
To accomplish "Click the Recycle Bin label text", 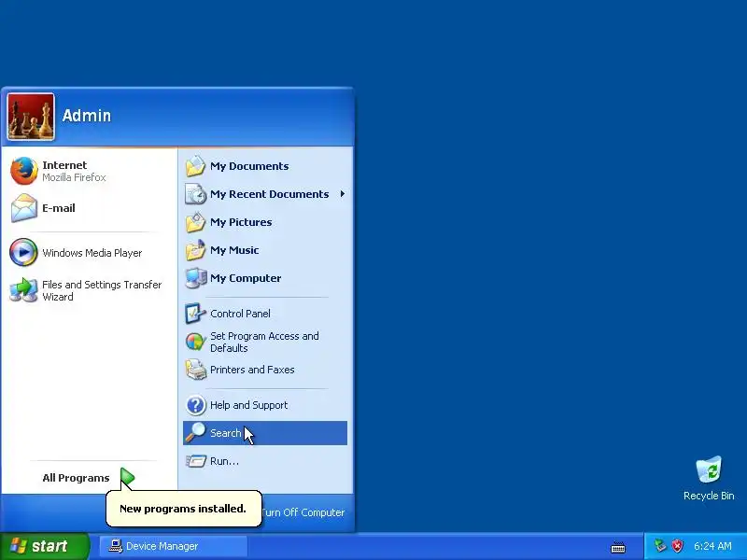I will tap(709, 496).
